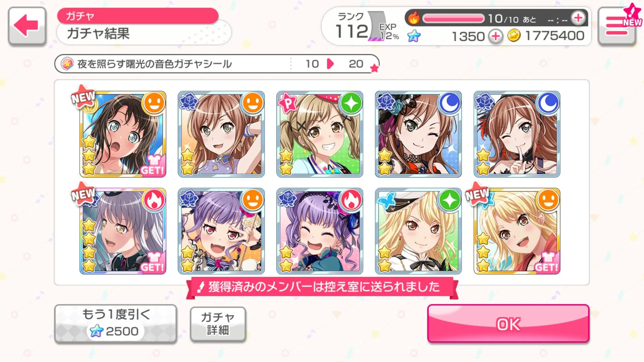The image size is (644, 362).
Task: Tap the flame stamina icon
Action: (414, 18)
